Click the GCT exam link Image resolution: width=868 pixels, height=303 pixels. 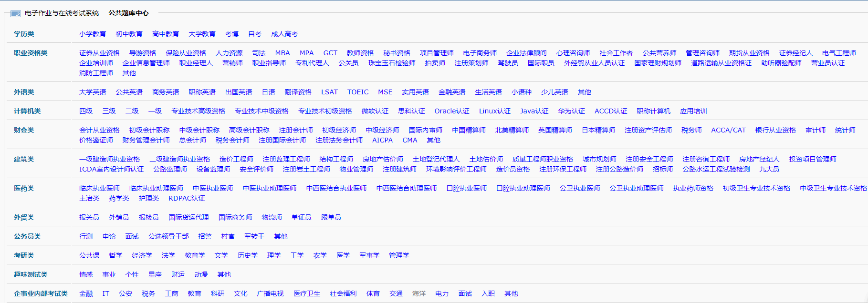pos(330,53)
